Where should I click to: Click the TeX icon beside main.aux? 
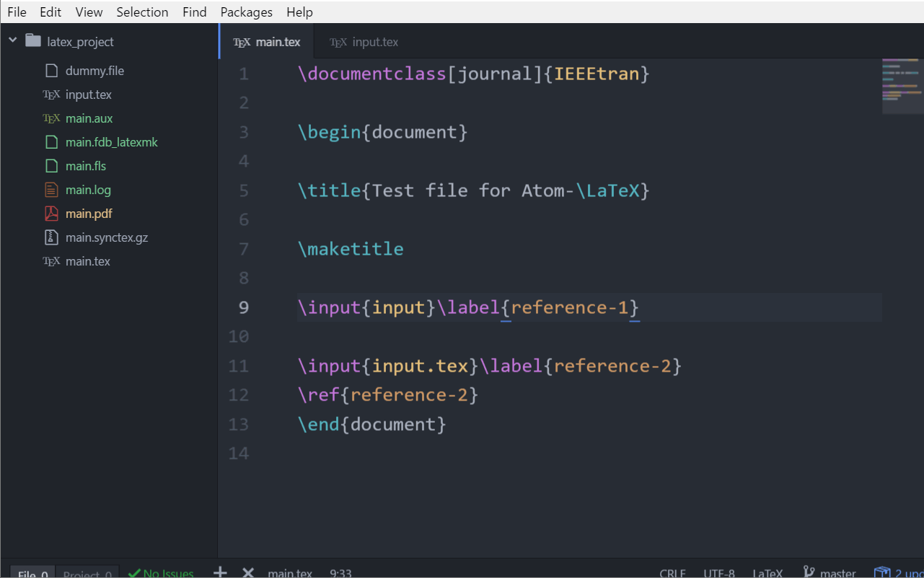[51, 118]
